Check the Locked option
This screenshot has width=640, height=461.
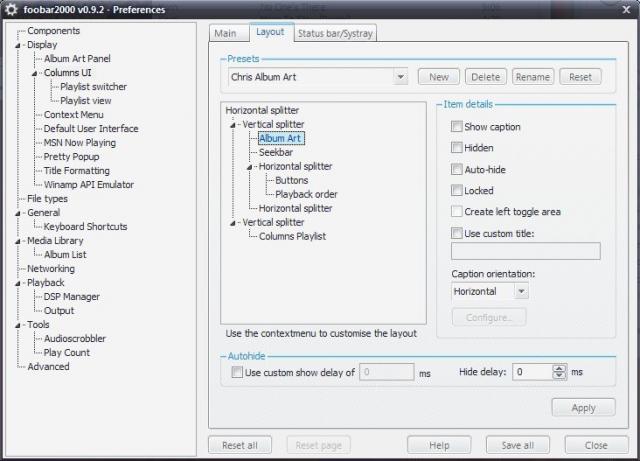(x=457, y=190)
